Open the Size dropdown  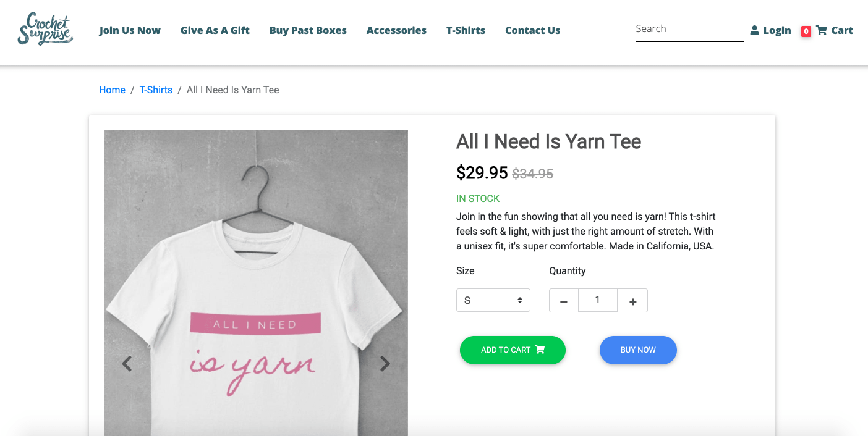click(x=493, y=300)
